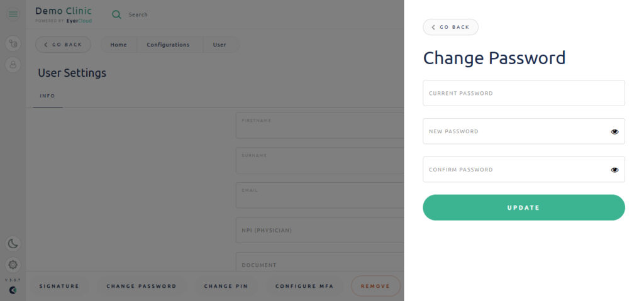Open the exams icon in left sidebar

pyautogui.click(x=13, y=43)
